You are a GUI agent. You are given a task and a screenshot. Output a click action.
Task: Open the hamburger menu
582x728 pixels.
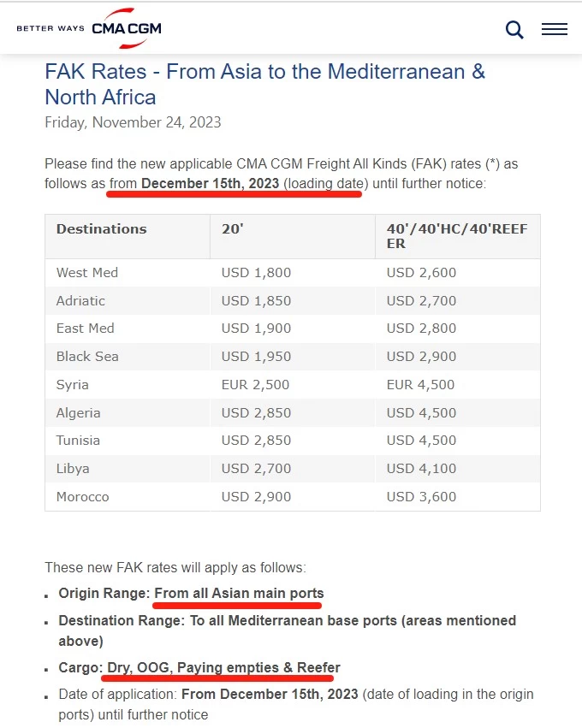pos(554,29)
